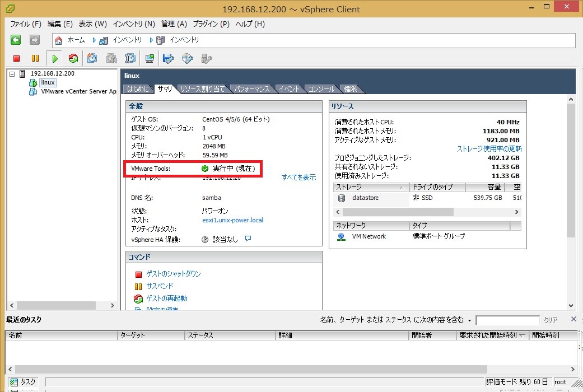Screen dimensions: 583x392
Task: Click sort arrow on 要求された開始時刻 column
Action: [x=523, y=335]
